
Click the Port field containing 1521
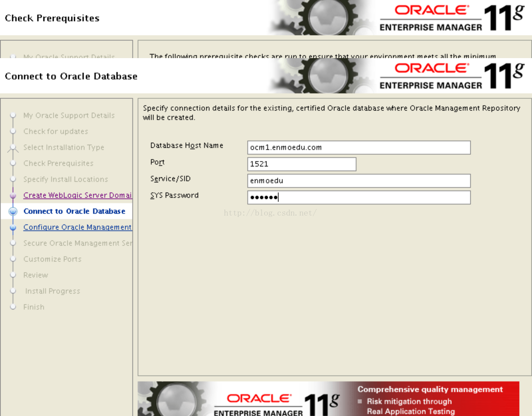point(301,164)
